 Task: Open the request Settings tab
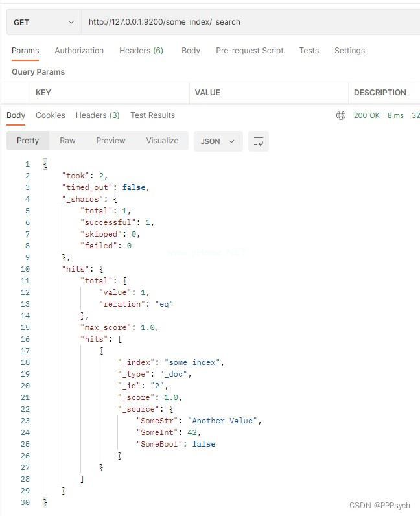pos(349,51)
